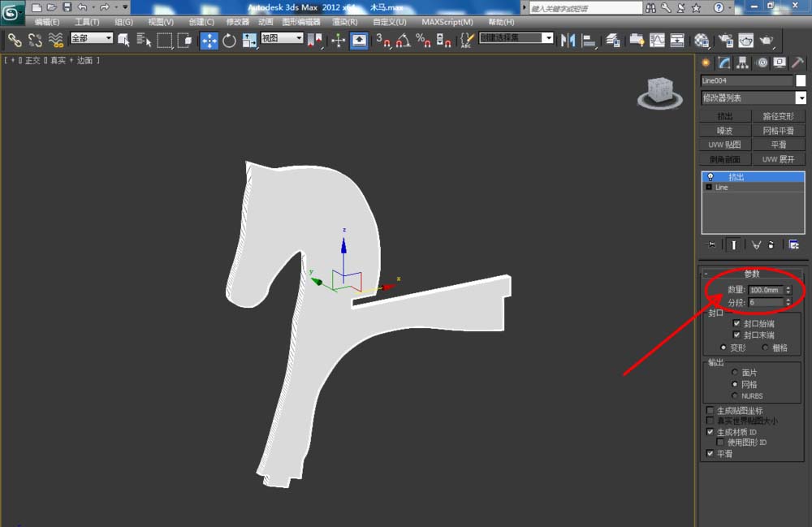Click the 噪波 modifier button

point(724,131)
